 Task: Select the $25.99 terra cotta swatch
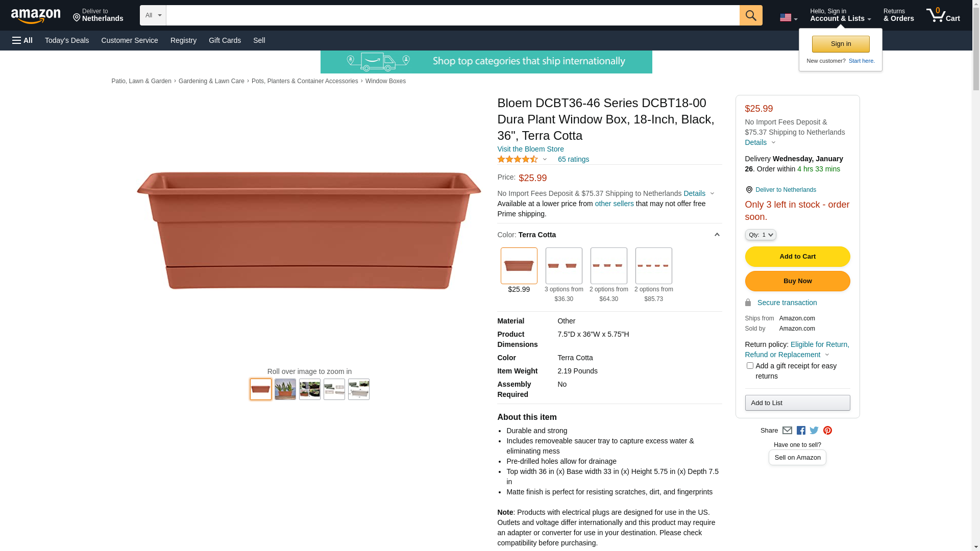click(x=519, y=266)
